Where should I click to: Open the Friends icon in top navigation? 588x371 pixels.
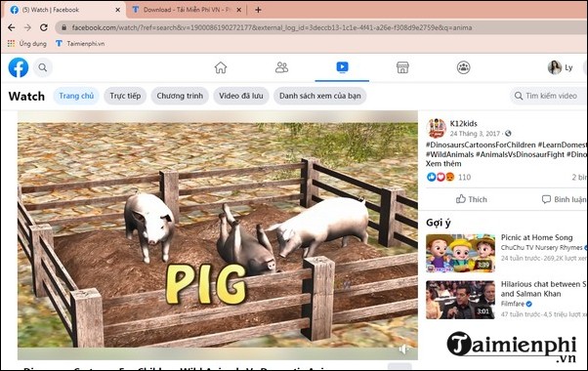click(x=281, y=67)
